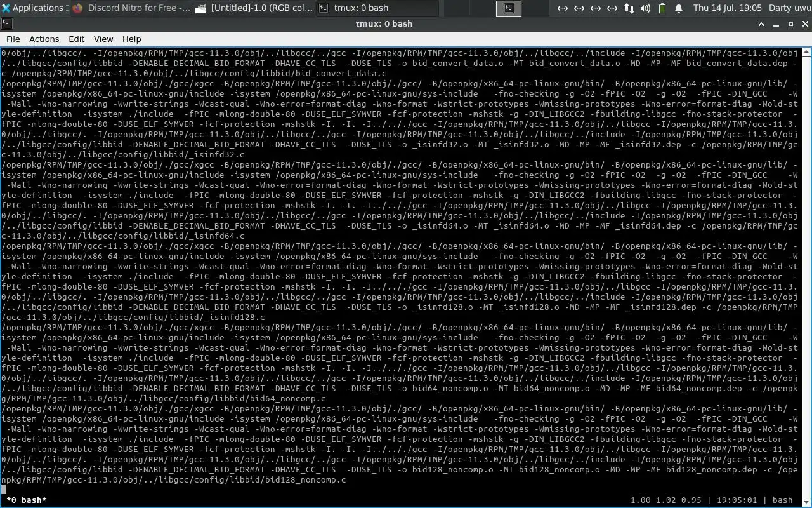Switch to the Firefox Discord Nitro window
The image size is (812, 508).
pos(131,8)
